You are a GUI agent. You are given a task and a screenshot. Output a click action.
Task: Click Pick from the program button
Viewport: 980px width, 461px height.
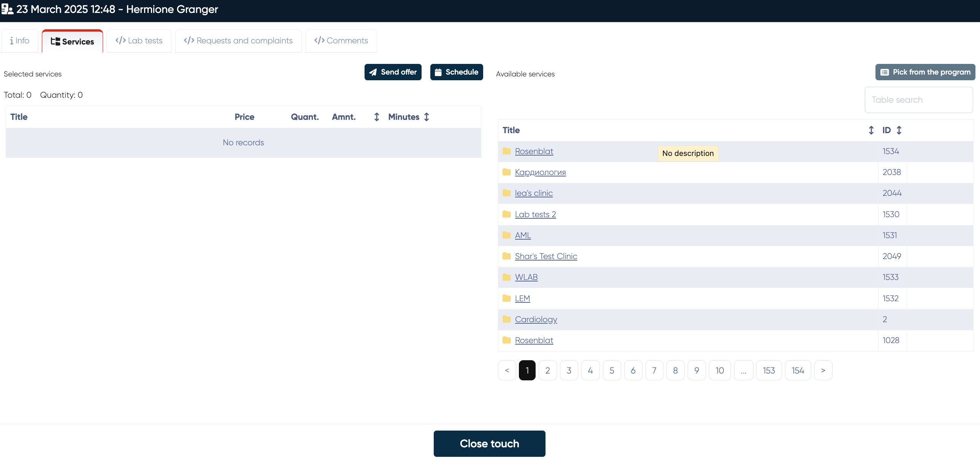tap(925, 72)
